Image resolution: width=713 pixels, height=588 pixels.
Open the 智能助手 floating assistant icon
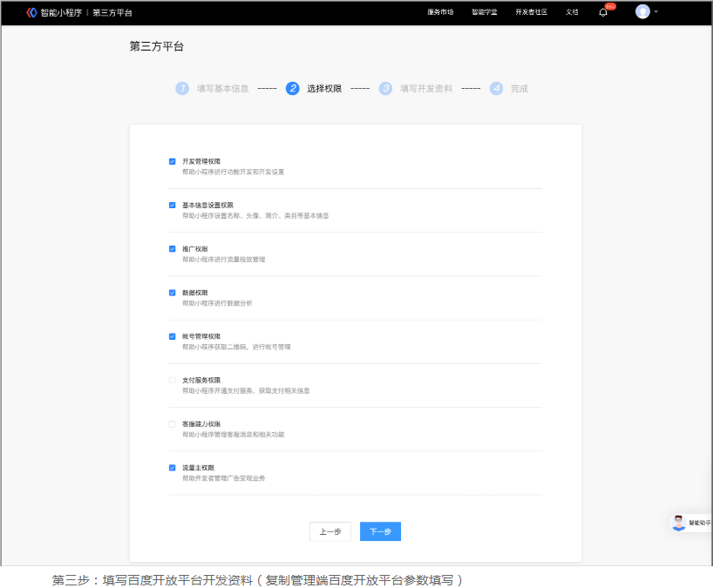click(678, 523)
